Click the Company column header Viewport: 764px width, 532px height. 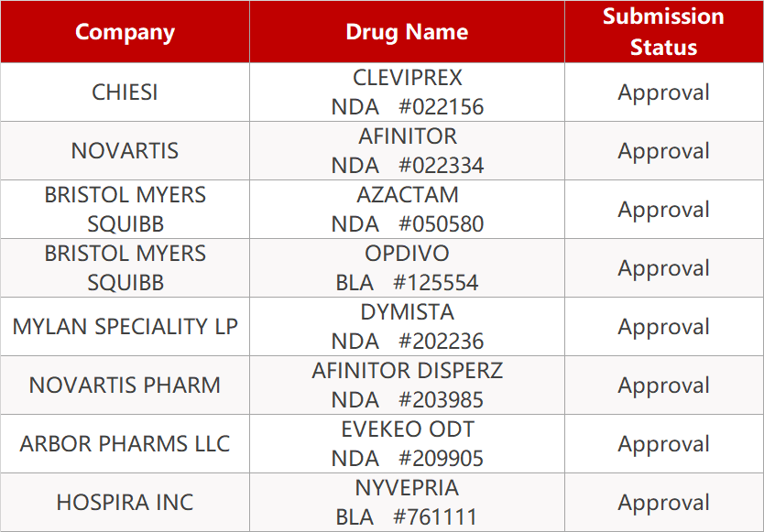coord(125,32)
